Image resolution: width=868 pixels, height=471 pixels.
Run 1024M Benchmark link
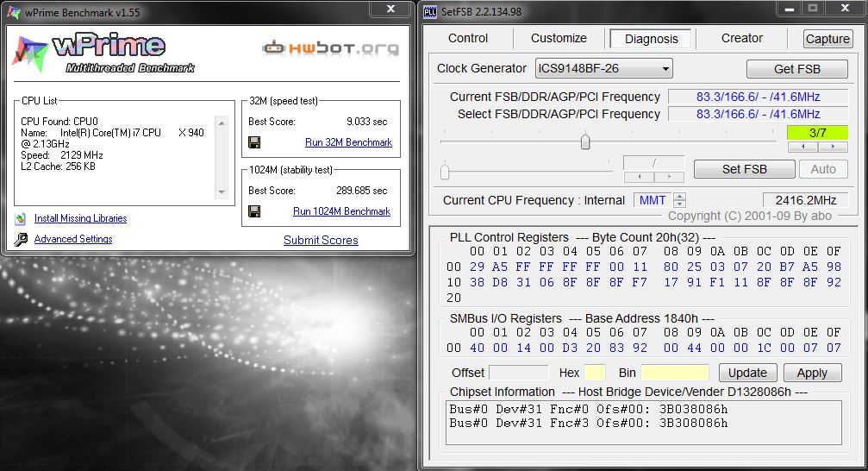341,211
